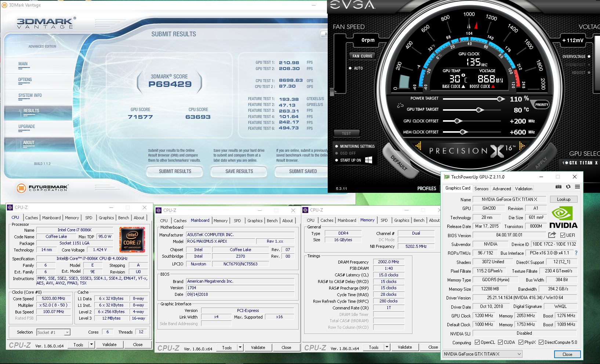Click the Futuremark Corporation logo
Image resolution: width=600 pixels, height=364 pixels.
tap(43, 188)
